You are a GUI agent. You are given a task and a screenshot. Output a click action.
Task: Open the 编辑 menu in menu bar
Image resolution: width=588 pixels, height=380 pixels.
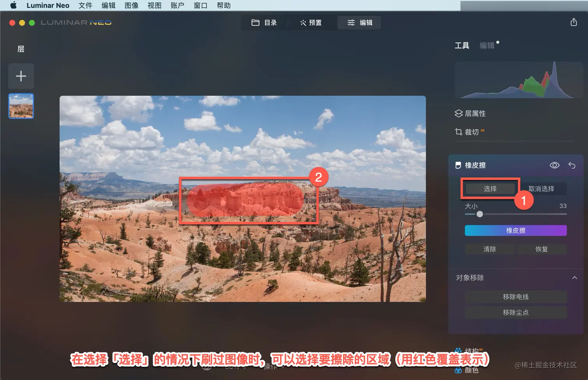click(x=108, y=5)
